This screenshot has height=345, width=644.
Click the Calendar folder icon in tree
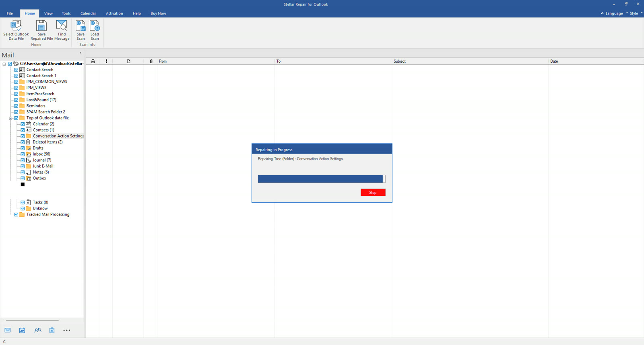point(29,124)
